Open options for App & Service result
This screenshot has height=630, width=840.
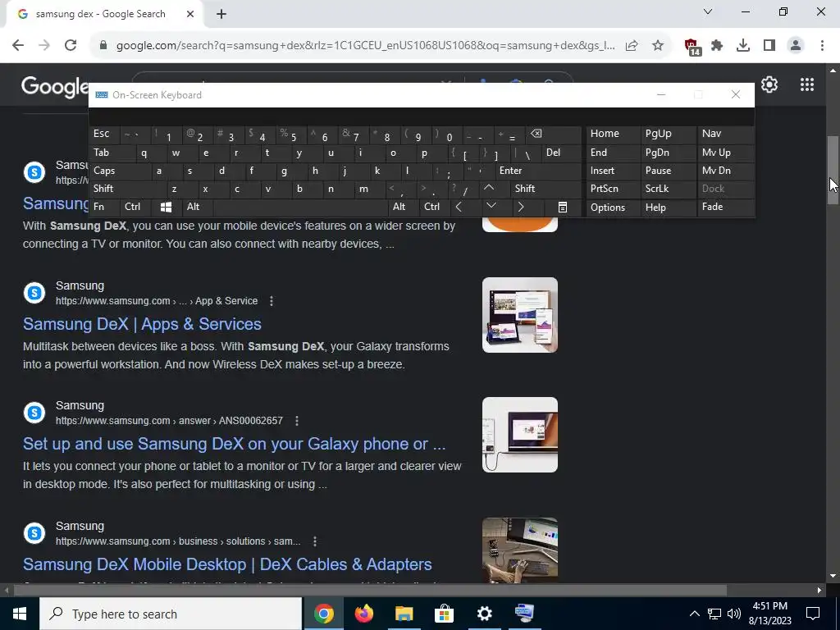coord(272,301)
